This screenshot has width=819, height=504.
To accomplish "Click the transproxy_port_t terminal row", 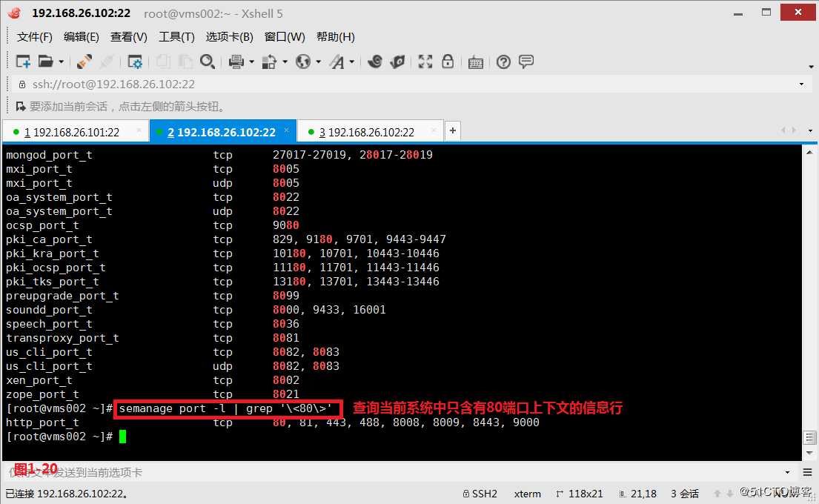I will tap(153, 338).
